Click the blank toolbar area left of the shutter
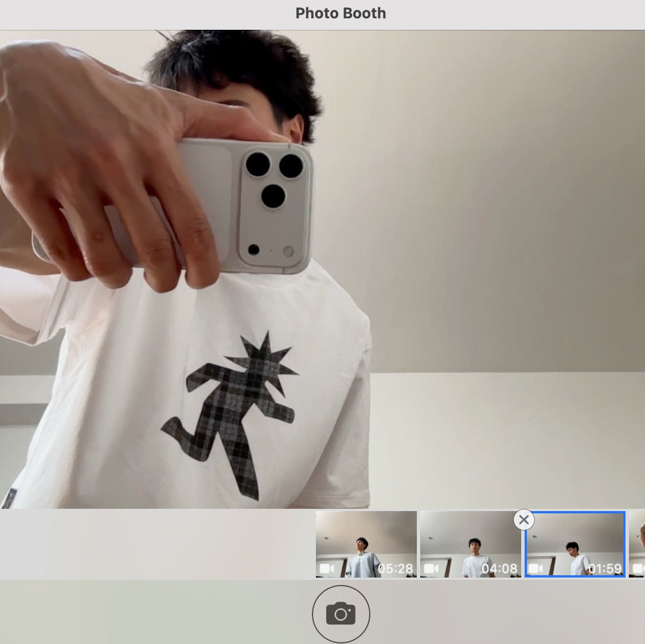The image size is (645, 644). 155,612
